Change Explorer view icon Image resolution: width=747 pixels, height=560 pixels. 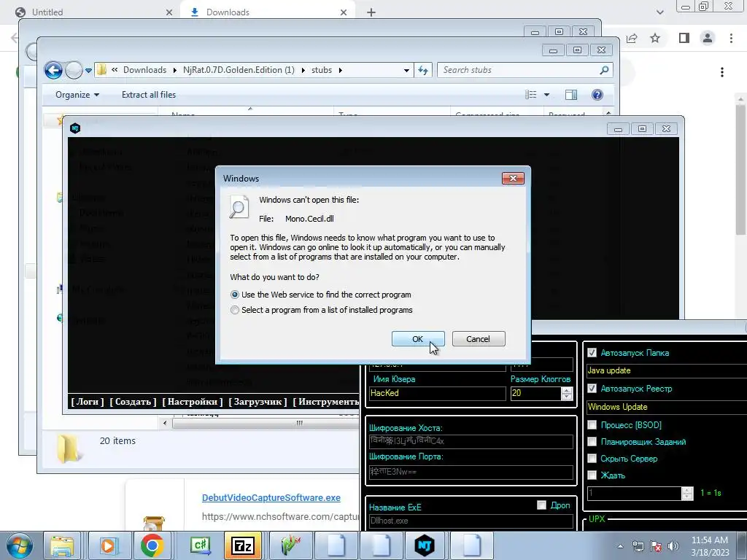(x=531, y=95)
